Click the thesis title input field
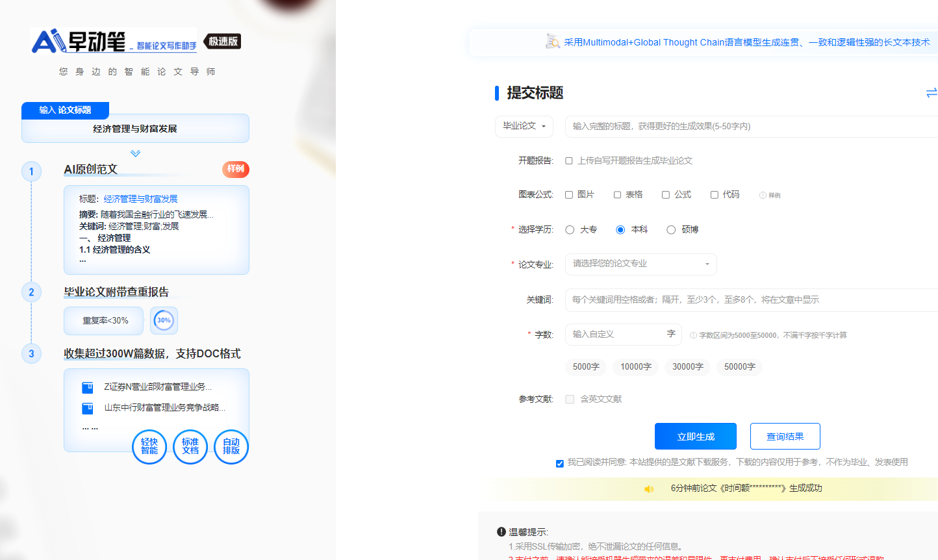The image size is (938, 560). pyautogui.click(x=752, y=126)
